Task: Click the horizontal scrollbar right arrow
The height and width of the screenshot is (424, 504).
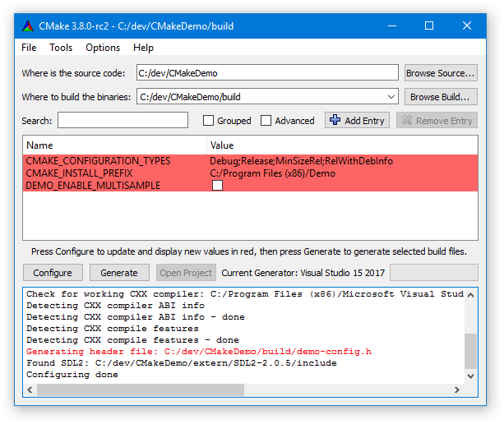Action: pos(457,389)
